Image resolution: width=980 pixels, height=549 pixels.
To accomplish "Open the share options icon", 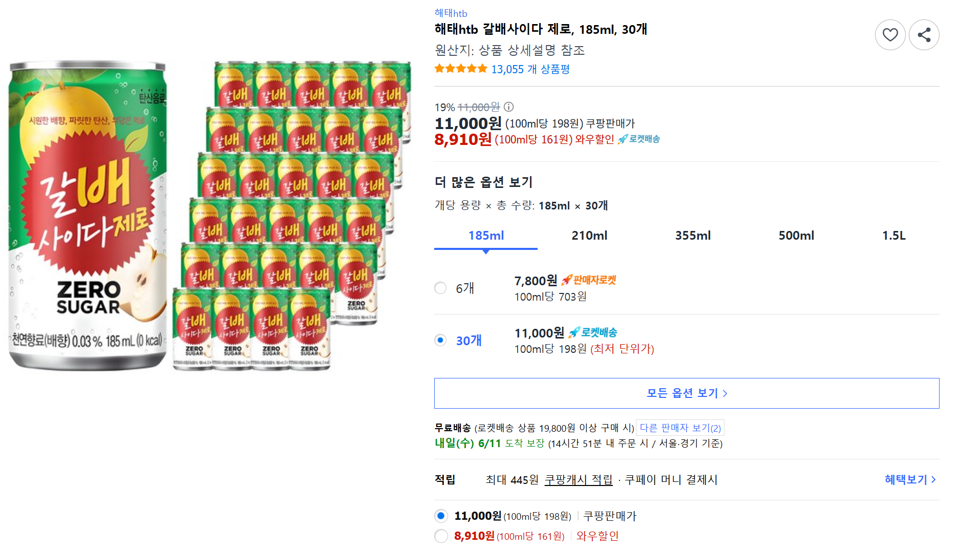I will (x=924, y=34).
